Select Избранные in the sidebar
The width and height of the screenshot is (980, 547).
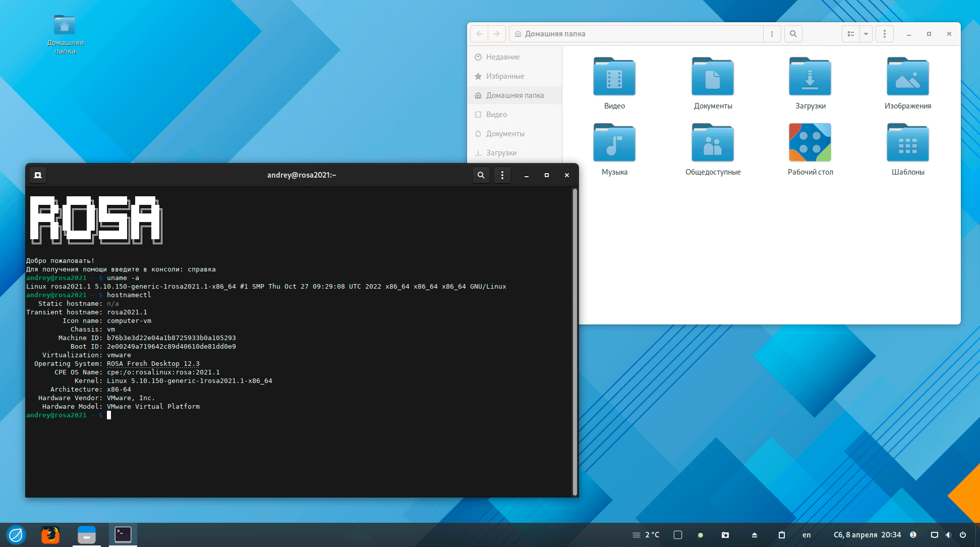tap(505, 76)
